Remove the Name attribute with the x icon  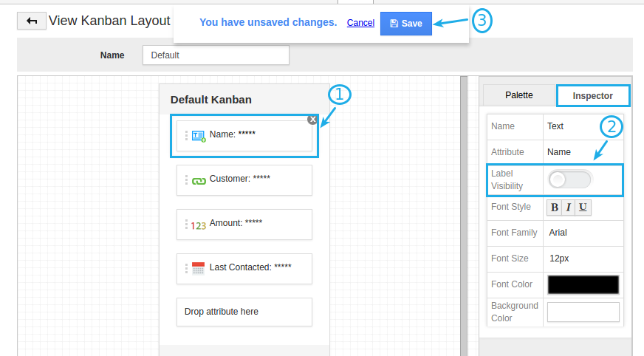[312, 119]
